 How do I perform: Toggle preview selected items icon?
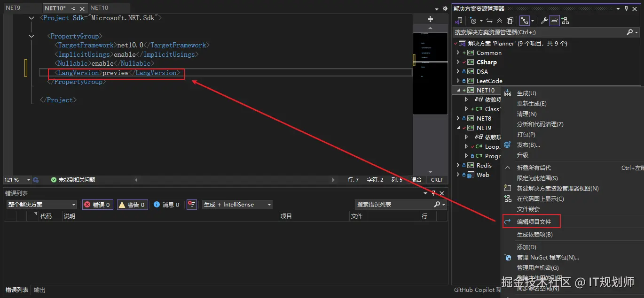pyautogui.click(x=555, y=21)
